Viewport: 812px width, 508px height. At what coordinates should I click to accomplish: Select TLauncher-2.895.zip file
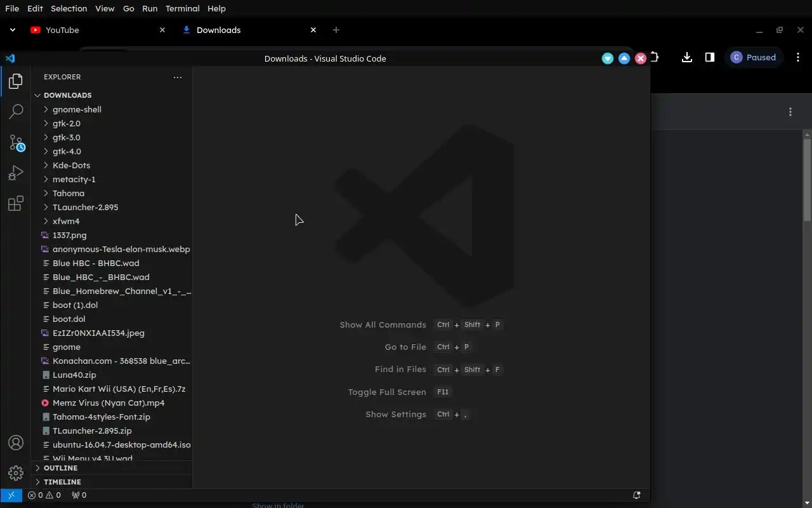pyautogui.click(x=112, y=431)
